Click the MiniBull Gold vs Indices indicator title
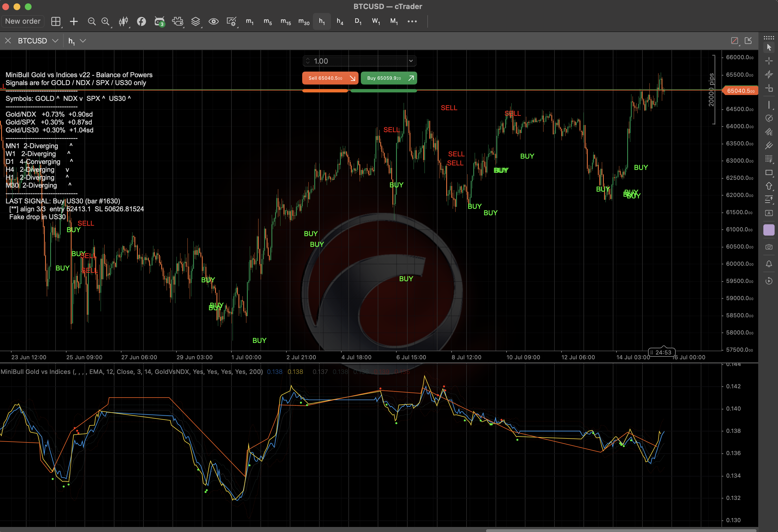Screen dimensions: 778x532 point(131,372)
